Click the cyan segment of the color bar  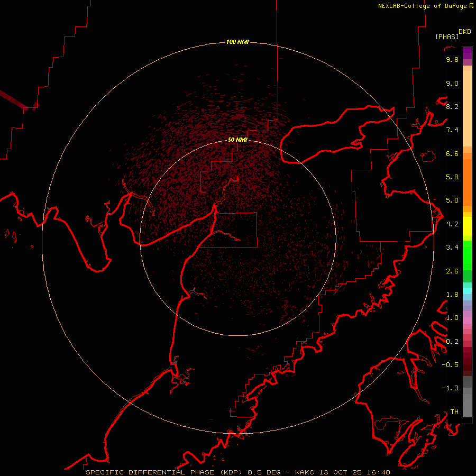click(x=467, y=291)
